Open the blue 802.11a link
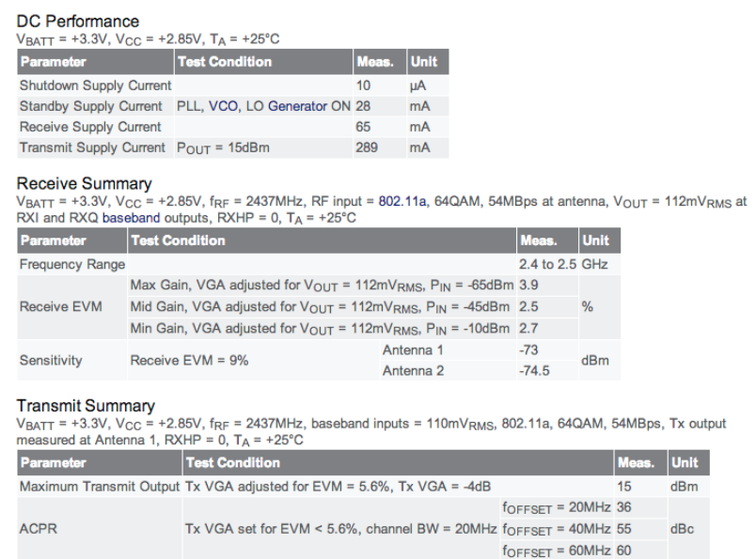Viewport: 756px width, 559px height. click(x=404, y=201)
